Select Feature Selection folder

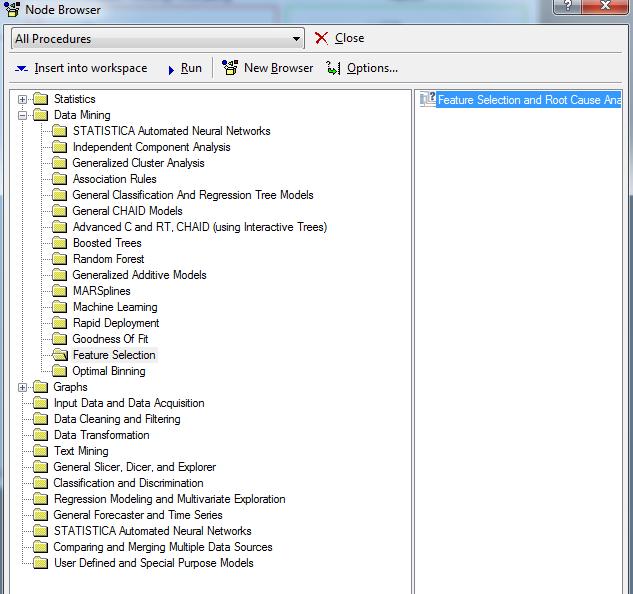pos(114,355)
